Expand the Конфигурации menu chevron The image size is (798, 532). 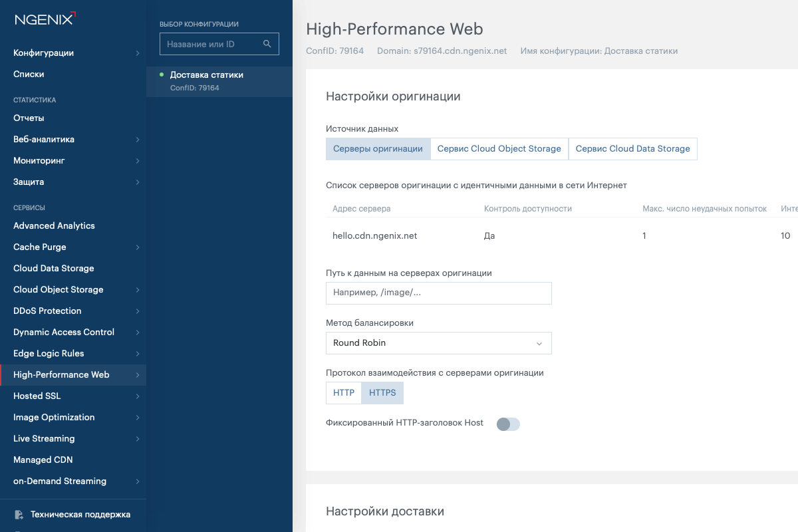(x=138, y=53)
